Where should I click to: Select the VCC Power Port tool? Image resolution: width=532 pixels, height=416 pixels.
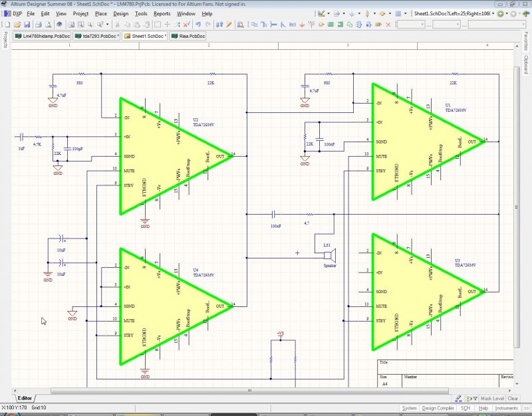coord(311,25)
